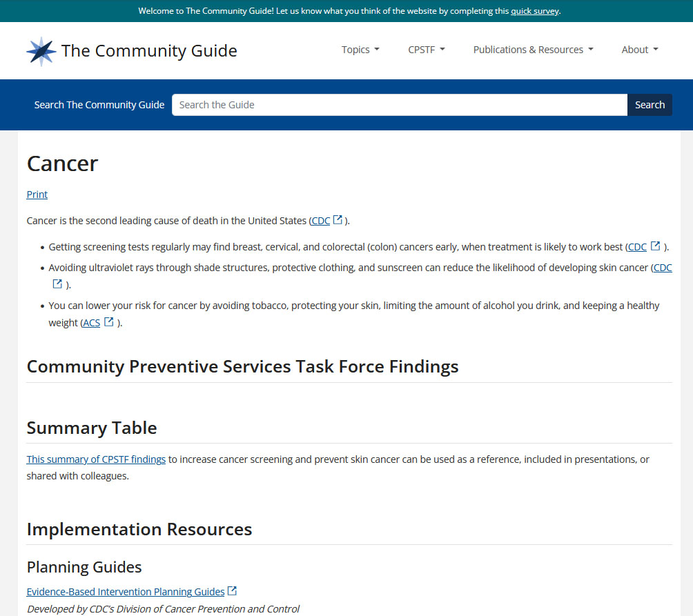Open the summary of CPSTF findings link
The height and width of the screenshot is (616, 693).
click(95, 459)
